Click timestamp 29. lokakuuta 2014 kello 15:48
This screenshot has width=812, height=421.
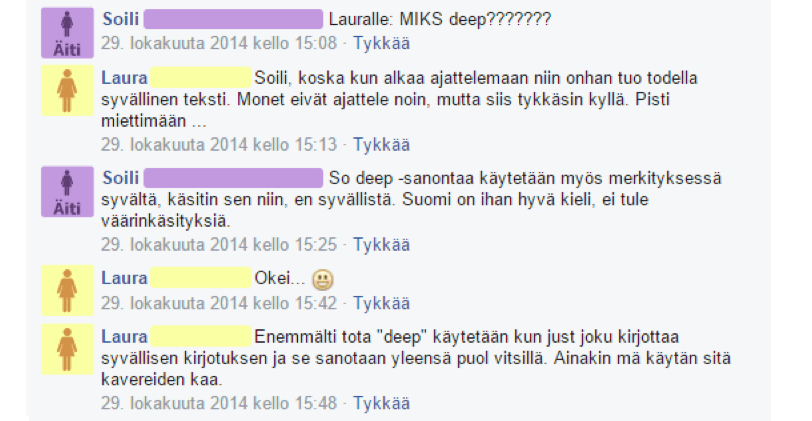coord(219,403)
